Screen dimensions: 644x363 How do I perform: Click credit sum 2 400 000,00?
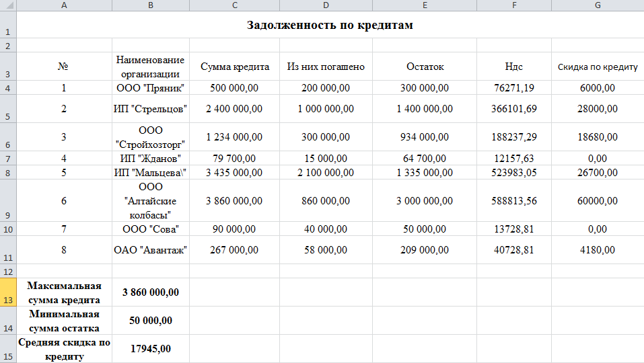click(234, 109)
